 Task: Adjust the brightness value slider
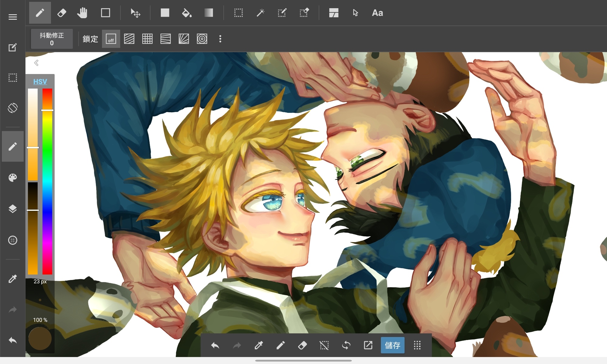pyautogui.click(x=33, y=228)
